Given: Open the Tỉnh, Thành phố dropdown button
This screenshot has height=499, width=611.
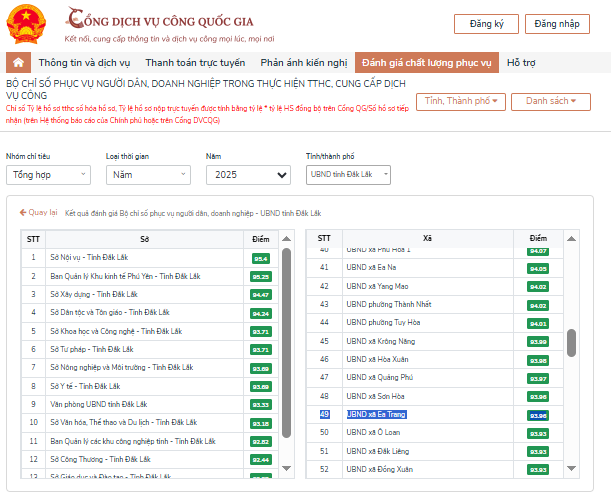Looking at the screenshot, I should [463, 101].
